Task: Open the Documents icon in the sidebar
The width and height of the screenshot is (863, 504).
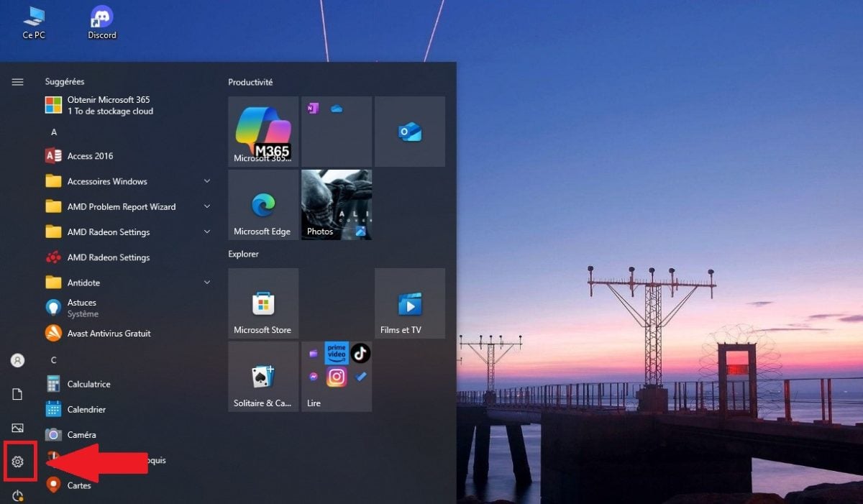Action: pos(18,393)
